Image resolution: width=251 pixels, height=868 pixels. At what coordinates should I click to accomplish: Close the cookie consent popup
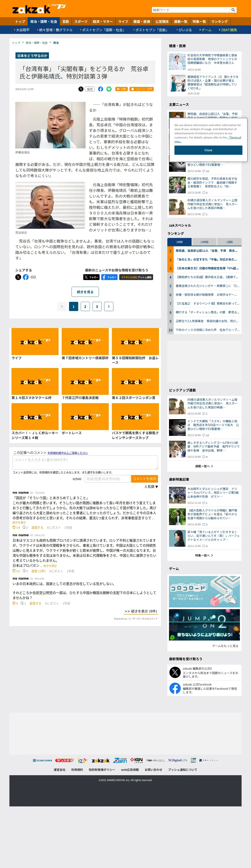tap(208, 150)
